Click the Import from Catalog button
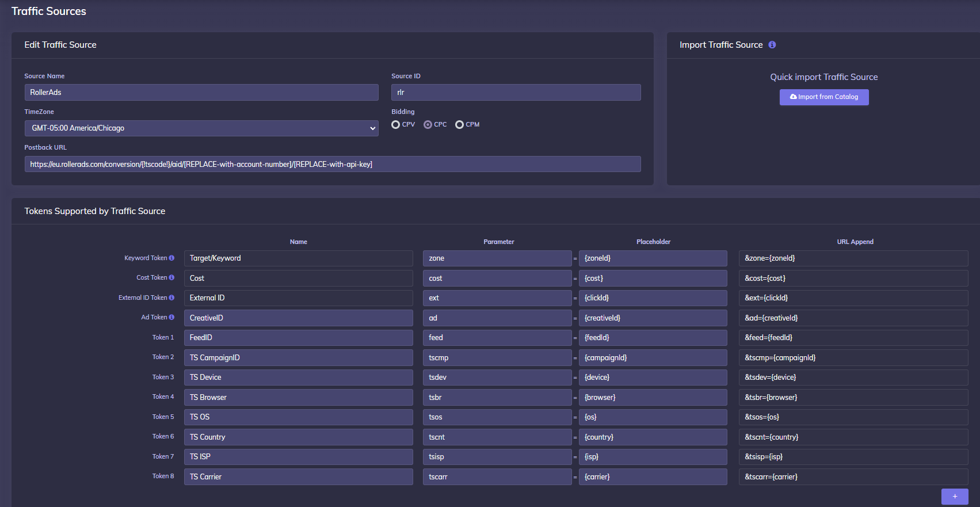The height and width of the screenshot is (507, 980). coord(824,97)
